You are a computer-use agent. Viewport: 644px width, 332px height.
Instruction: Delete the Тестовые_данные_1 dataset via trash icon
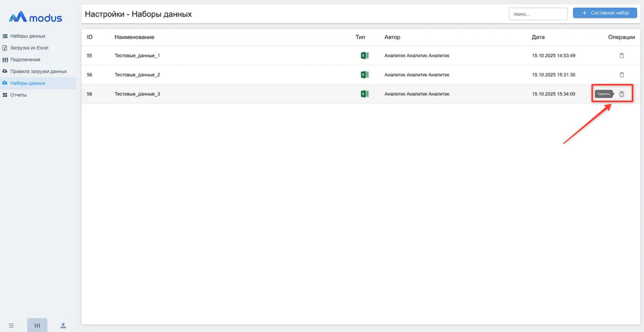(622, 56)
